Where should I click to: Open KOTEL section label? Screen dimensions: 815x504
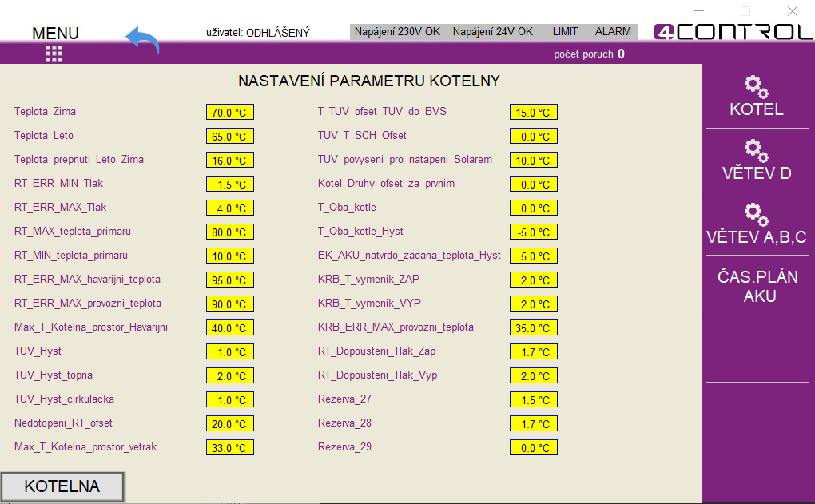[x=756, y=109]
